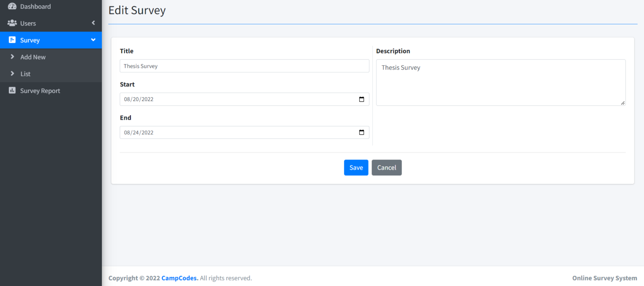Save the edited survey
644x286 pixels.
point(356,167)
